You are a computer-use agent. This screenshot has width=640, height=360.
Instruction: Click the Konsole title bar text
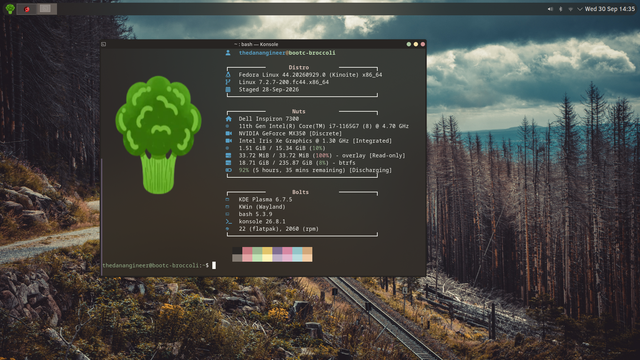coord(257,44)
